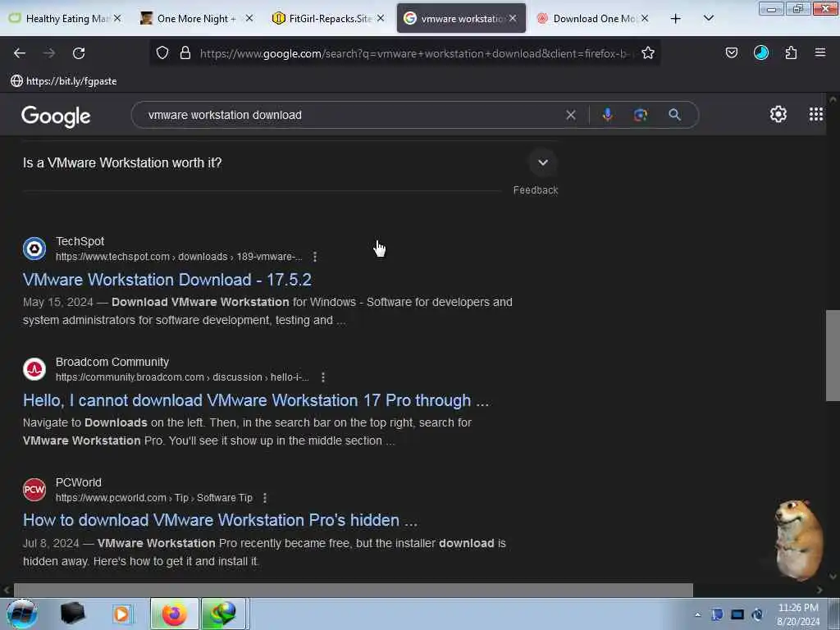Show hidden system tray icons

tap(697, 615)
